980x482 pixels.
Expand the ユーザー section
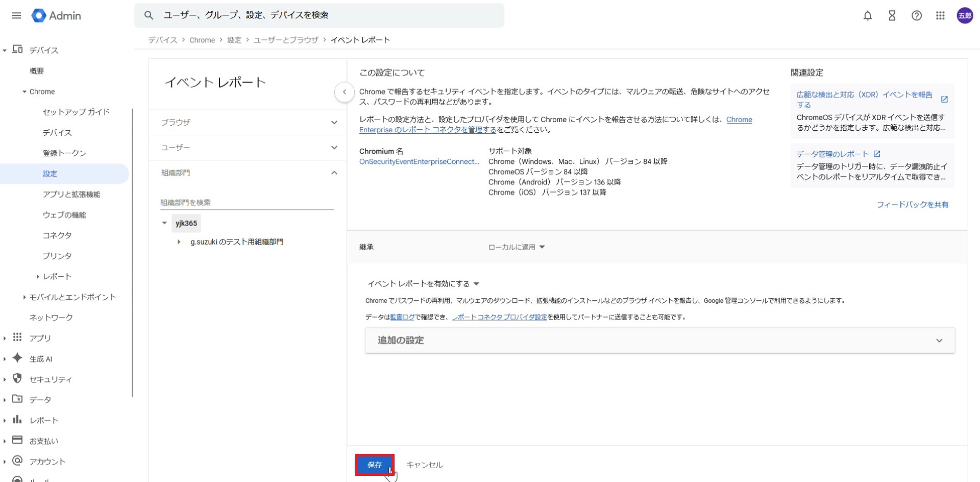click(x=248, y=148)
